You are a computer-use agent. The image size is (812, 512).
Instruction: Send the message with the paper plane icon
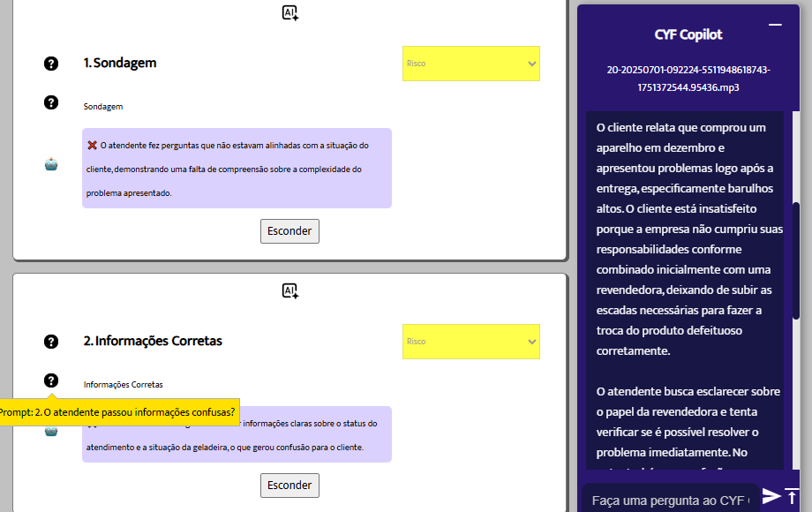[771, 496]
